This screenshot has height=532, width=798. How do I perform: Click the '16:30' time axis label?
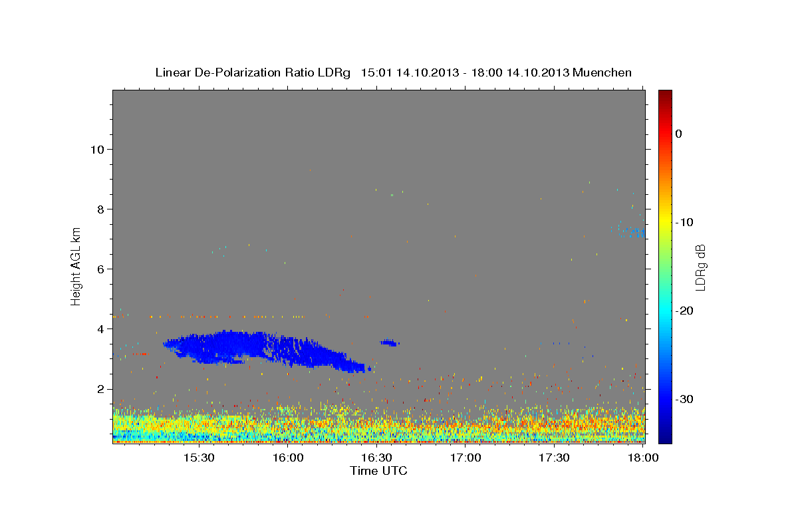376,458
